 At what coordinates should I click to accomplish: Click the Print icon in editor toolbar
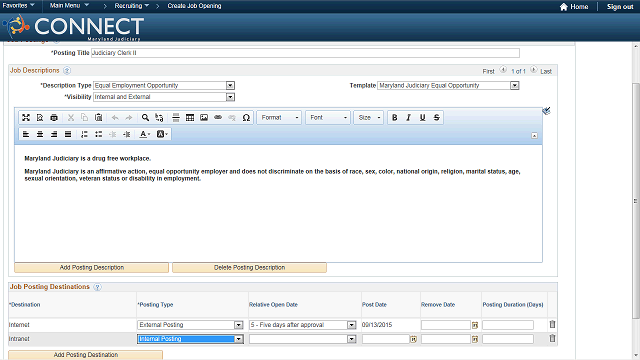tap(54, 118)
